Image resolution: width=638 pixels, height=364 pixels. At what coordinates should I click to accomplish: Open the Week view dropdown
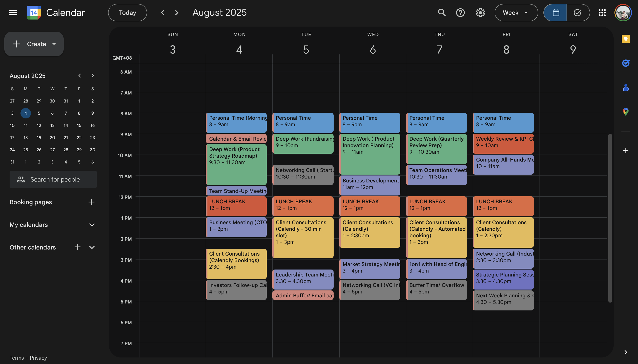[516, 12]
